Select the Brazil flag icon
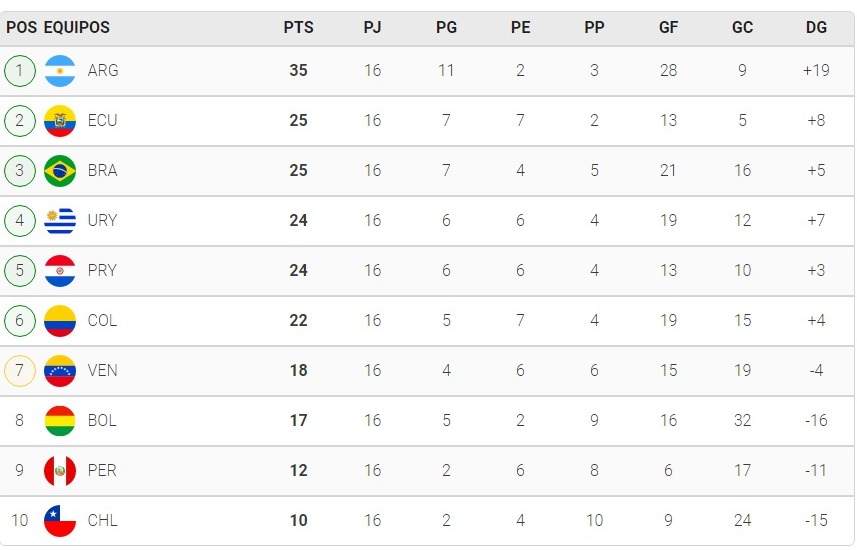The width and height of the screenshot is (857, 550). click(x=60, y=171)
